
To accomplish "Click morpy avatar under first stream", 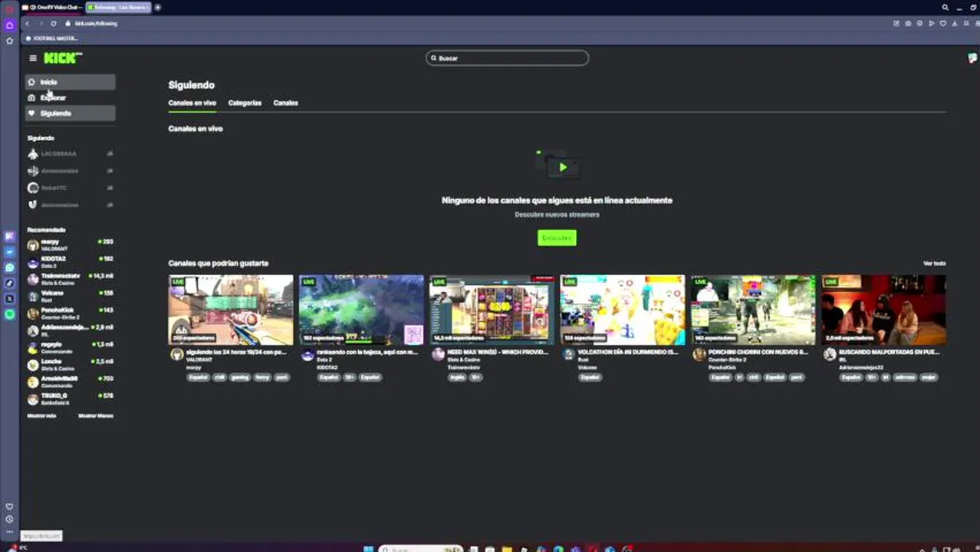I will tap(176, 354).
